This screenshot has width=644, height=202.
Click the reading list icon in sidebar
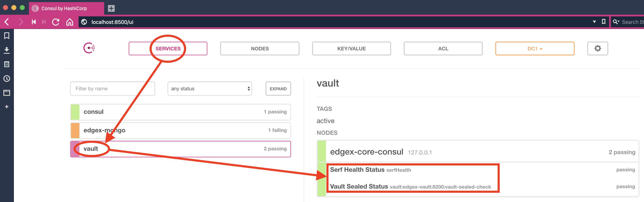pos(7,64)
